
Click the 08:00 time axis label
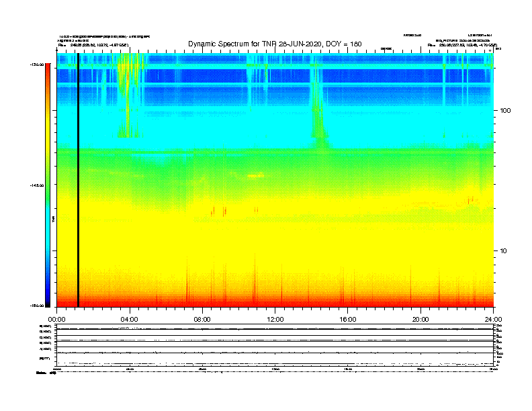[x=202, y=320]
